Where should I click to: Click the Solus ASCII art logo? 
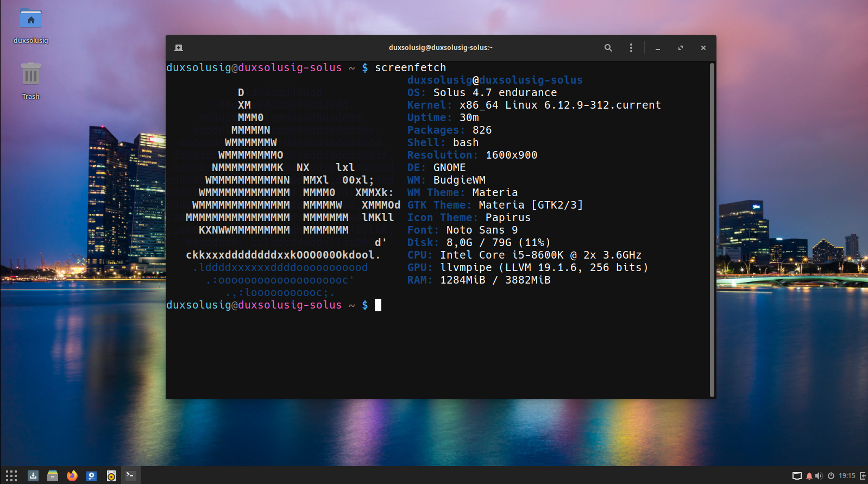284,192
